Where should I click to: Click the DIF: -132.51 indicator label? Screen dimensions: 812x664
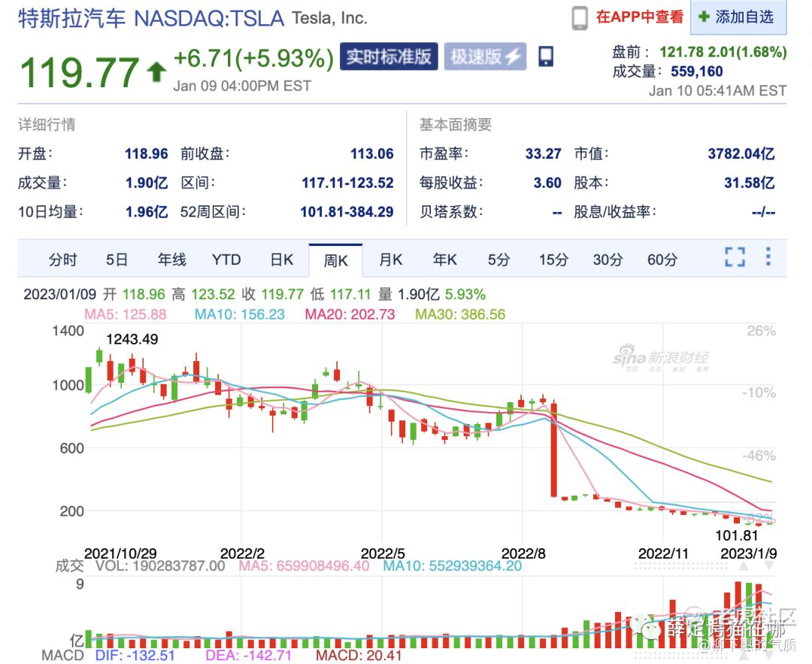[x=135, y=655]
